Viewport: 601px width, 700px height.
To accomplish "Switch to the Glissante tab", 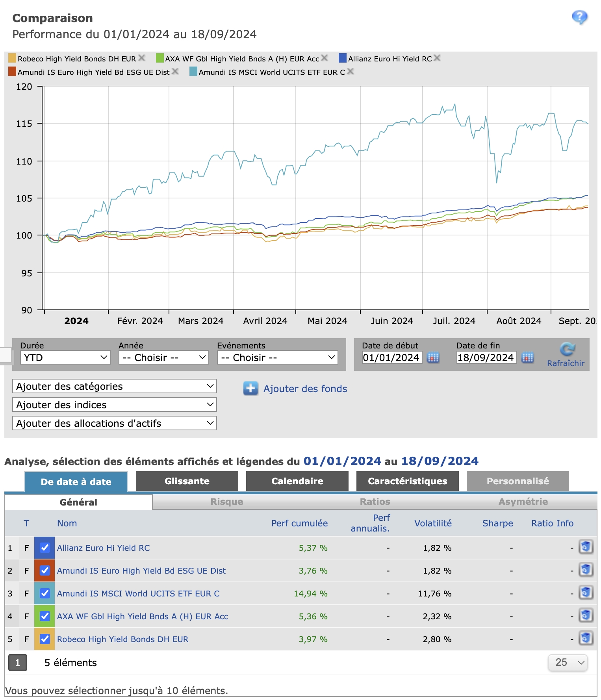I will [x=187, y=481].
